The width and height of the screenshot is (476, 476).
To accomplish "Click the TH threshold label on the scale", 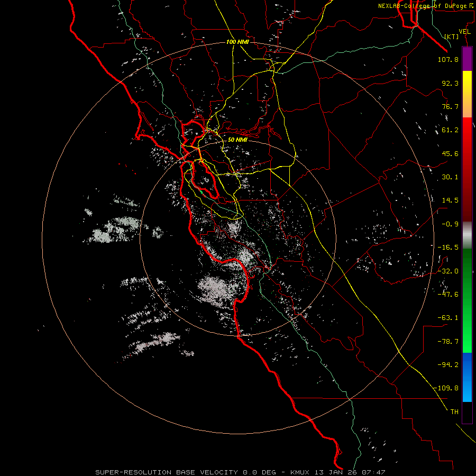I will pyautogui.click(x=454, y=412).
